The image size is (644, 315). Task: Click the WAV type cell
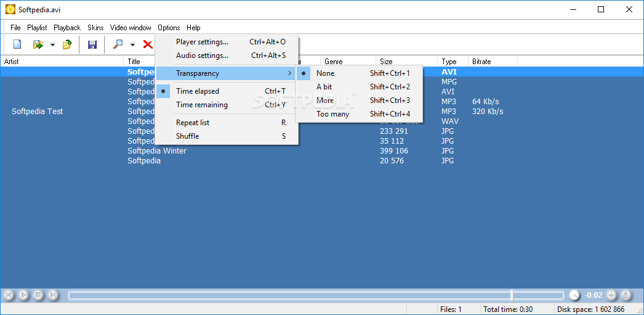pos(450,121)
